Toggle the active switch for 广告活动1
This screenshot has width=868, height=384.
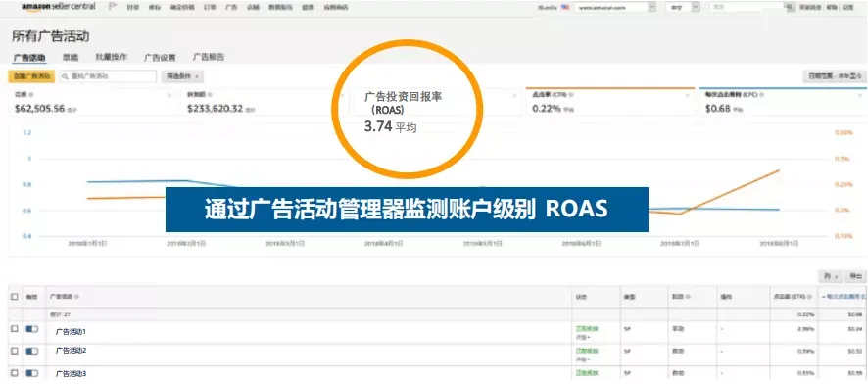(32, 329)
